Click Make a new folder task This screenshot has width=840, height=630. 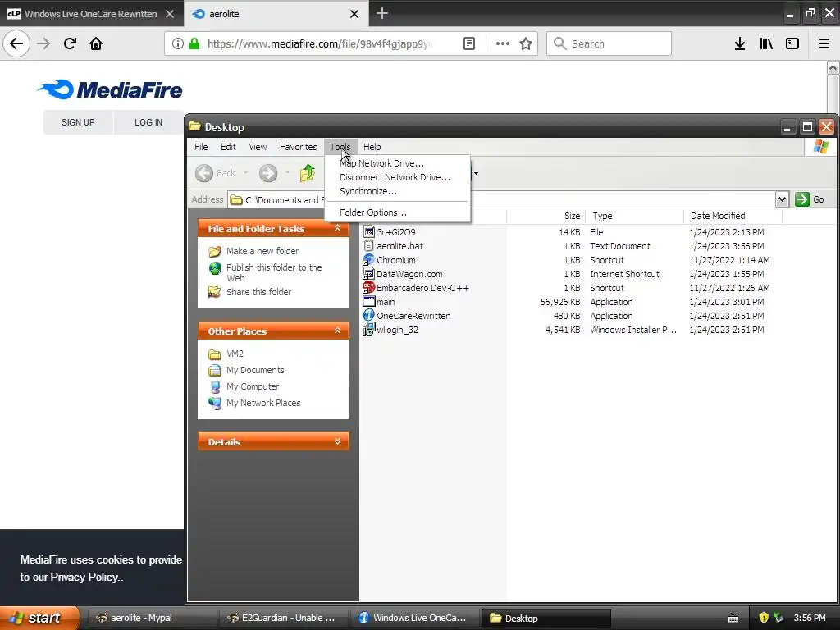253,251
